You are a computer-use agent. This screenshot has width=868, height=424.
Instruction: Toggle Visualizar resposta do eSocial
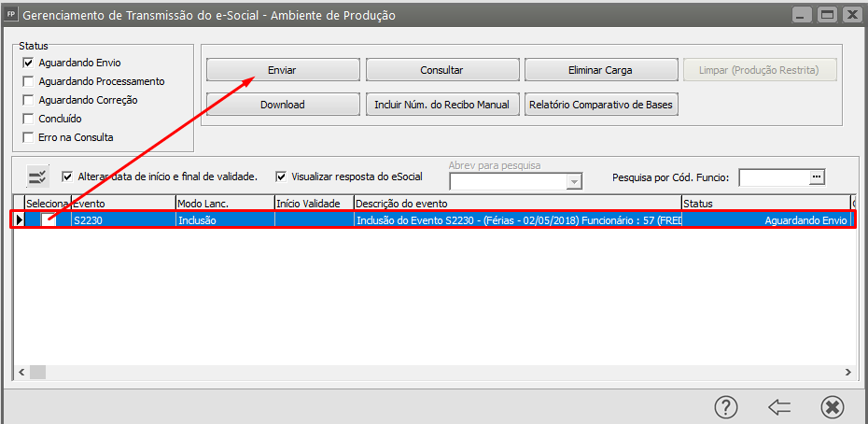281,177
